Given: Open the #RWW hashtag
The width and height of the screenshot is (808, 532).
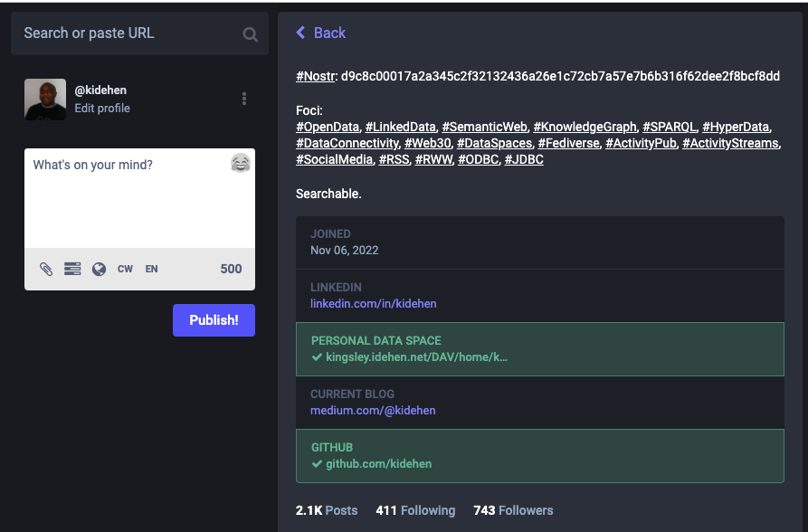Looking at the screenshot, I should pos(433,160).
